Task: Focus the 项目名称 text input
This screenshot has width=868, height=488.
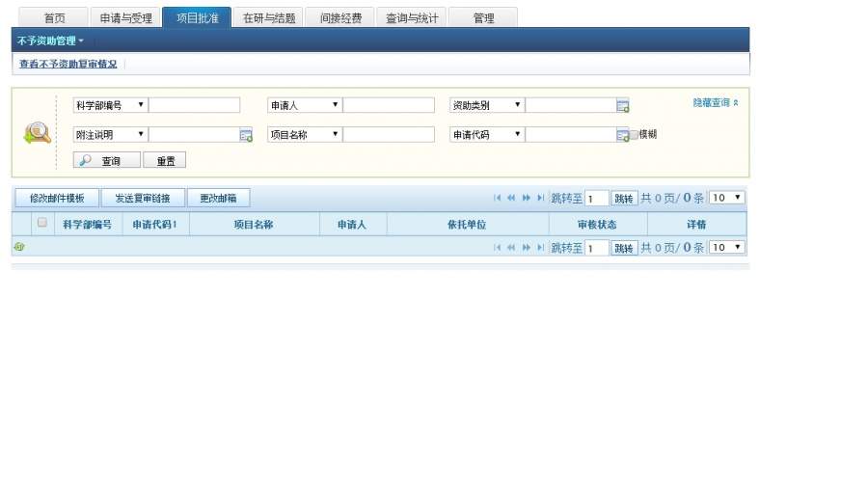Action: click(389, 134)
